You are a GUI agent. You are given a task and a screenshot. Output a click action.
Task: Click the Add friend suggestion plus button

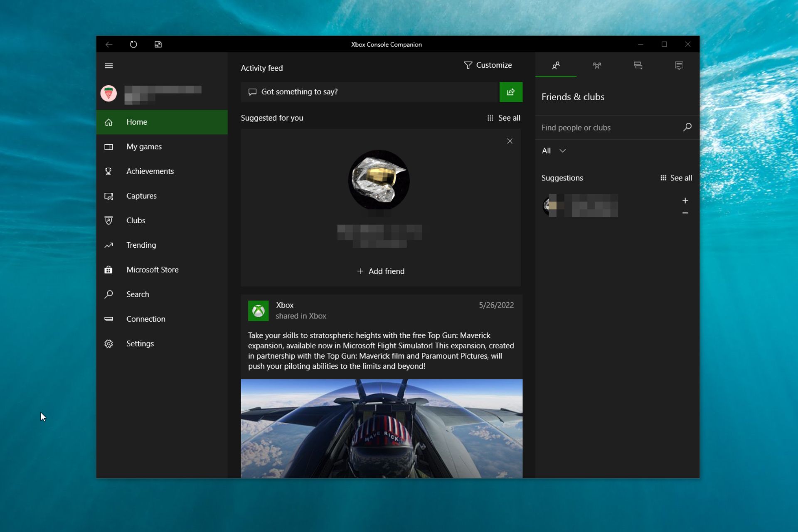pos(685,199)
